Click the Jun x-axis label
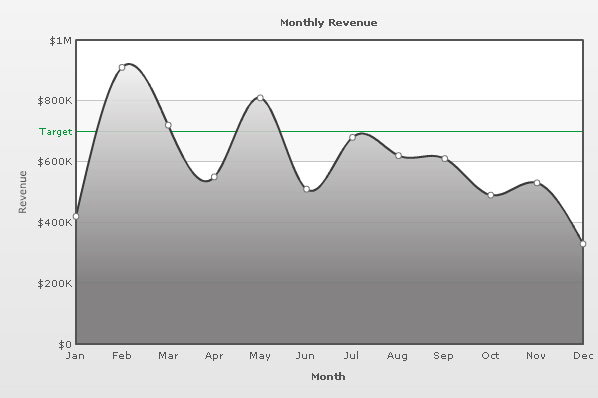598x398 pixels. pyautogui.click(x=305, y=356)
